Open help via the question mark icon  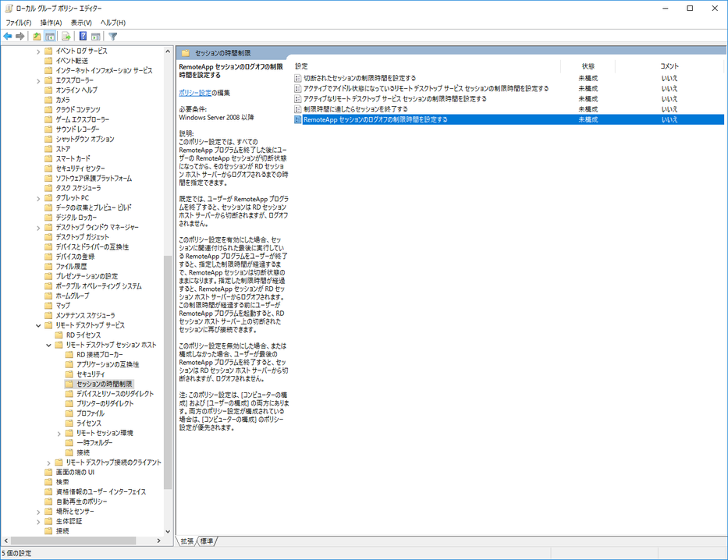[83, 36]
